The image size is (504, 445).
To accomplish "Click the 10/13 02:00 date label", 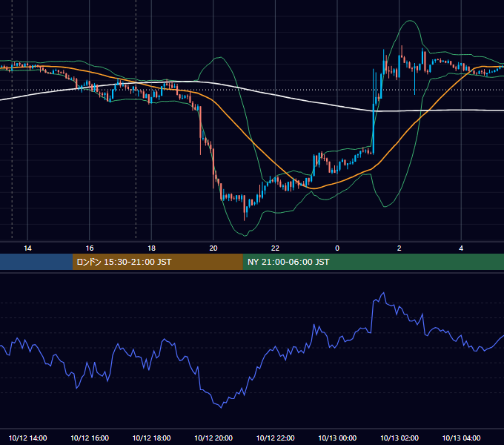I will 399,438.
